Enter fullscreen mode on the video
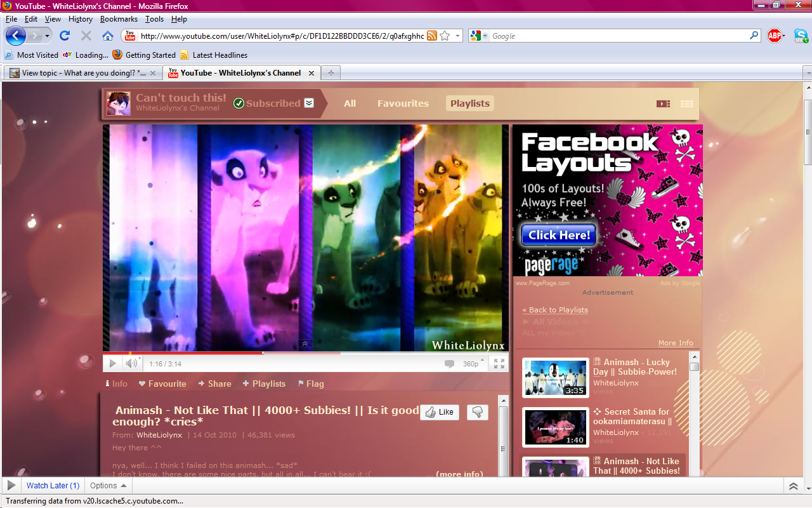Image resolution: width=812 pixels, height=508 pixels. [x=499, y=363]
